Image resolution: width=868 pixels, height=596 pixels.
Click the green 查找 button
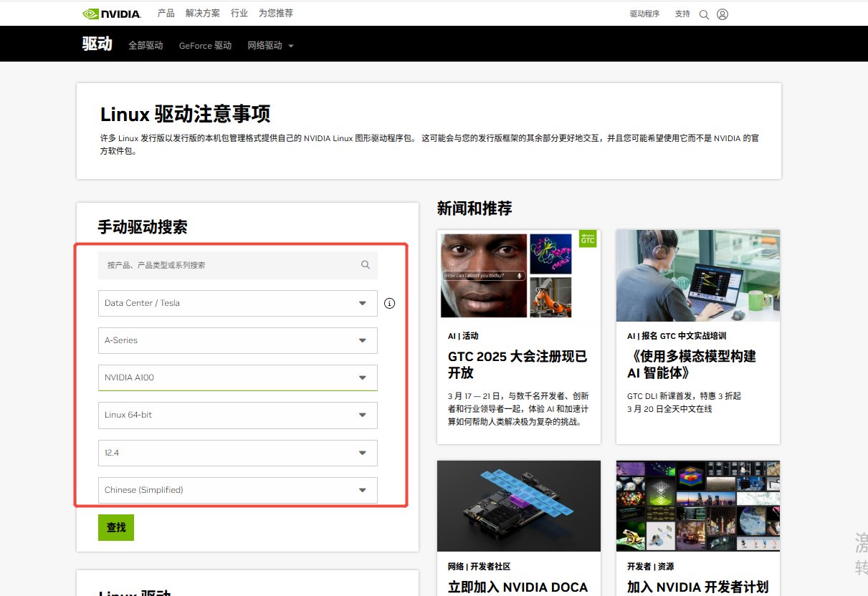[116, 527]
